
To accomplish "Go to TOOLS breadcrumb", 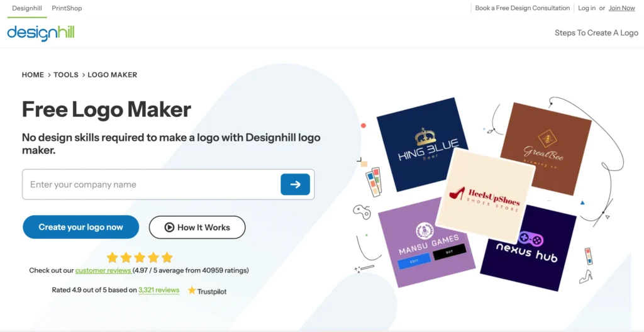I will [x=65, y=75].
